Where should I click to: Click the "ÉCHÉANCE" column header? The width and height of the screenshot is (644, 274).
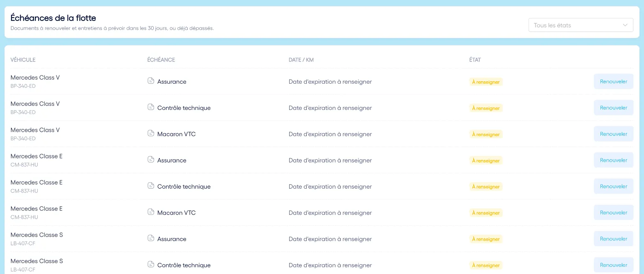(x=161, y=60)
